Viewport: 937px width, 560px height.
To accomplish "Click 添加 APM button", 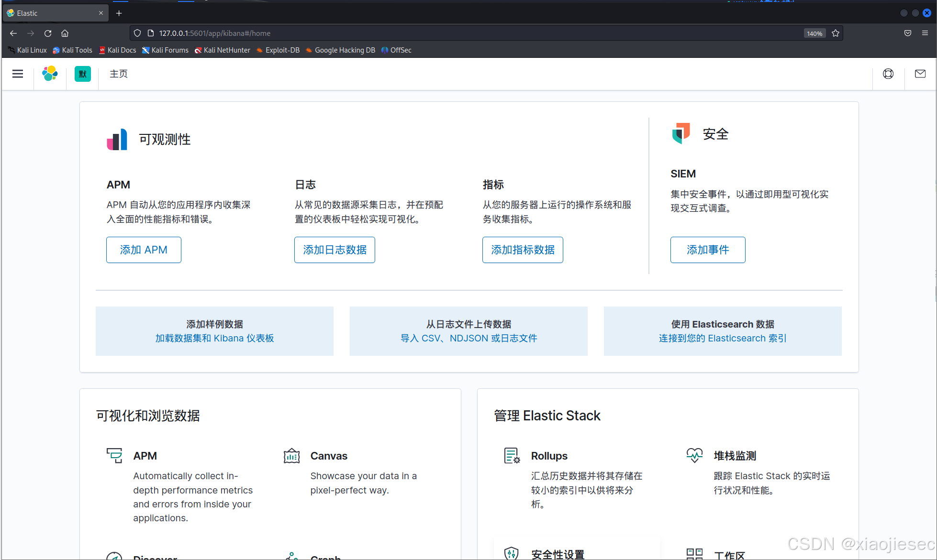I will pyautogui.click(x=144, y=250).
